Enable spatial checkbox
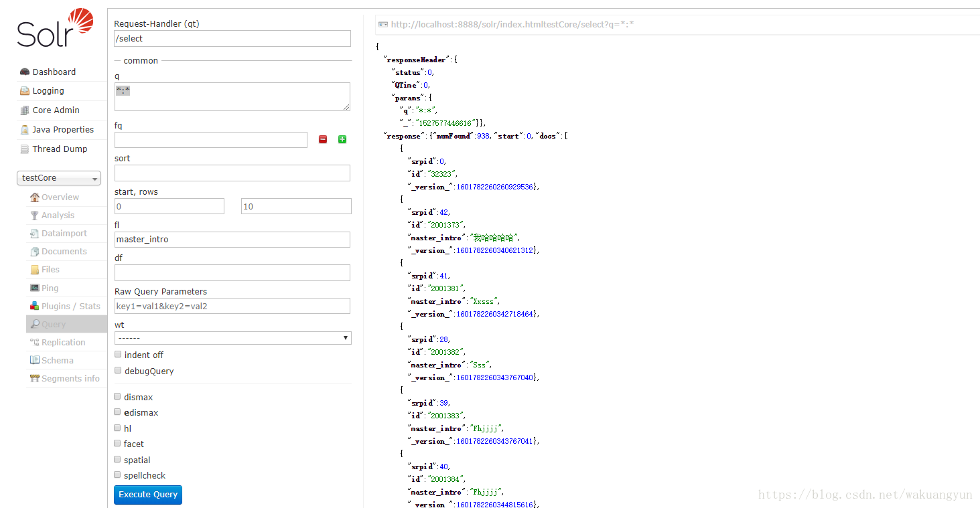The image size is (980, 508). pos(118,459)
